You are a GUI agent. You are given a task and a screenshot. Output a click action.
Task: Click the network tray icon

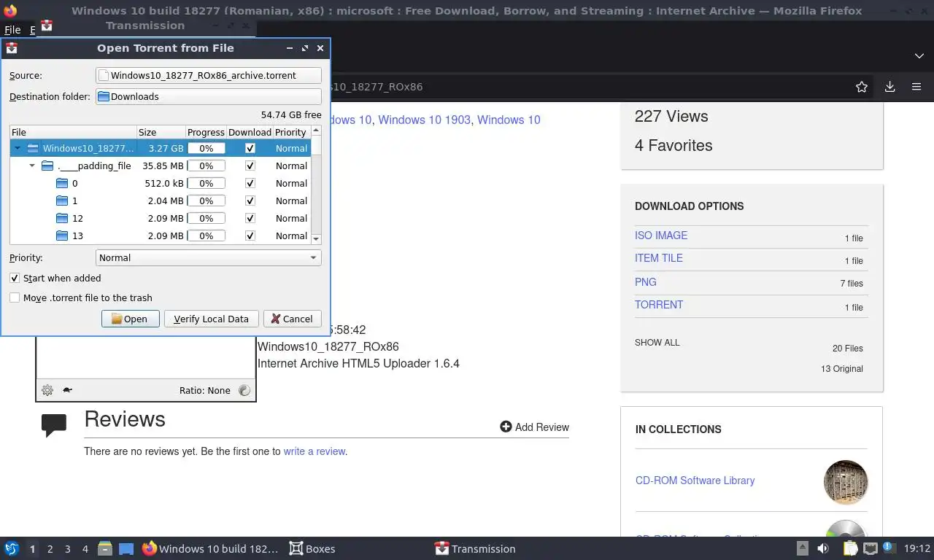(871, 548)
